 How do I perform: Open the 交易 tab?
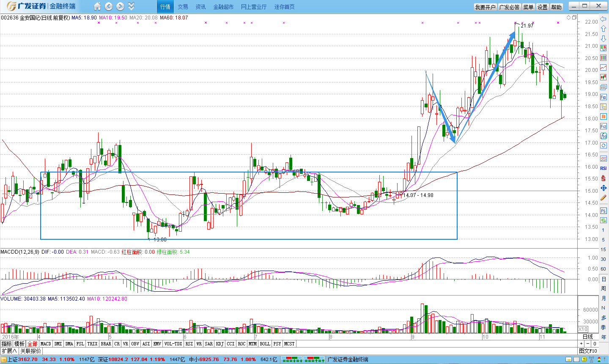point(183,7)
